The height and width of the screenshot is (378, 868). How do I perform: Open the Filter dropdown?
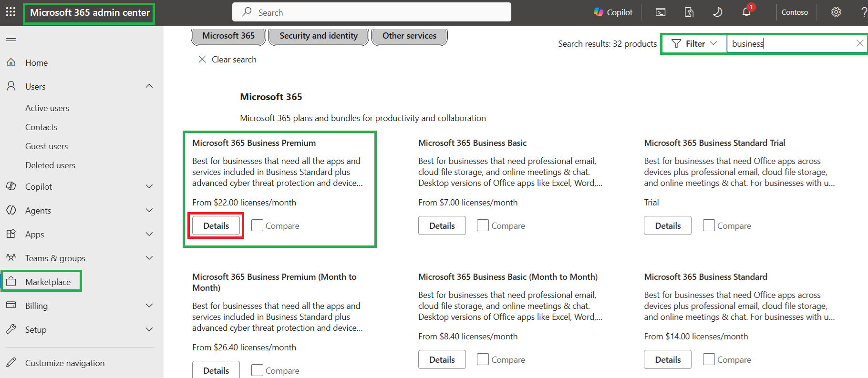694,43
